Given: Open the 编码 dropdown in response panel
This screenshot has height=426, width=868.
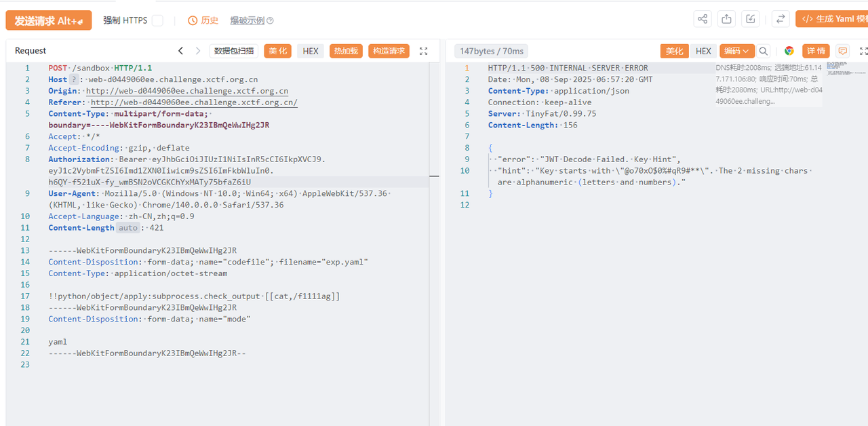Looking at the screenshot, I should pos(736,51).
